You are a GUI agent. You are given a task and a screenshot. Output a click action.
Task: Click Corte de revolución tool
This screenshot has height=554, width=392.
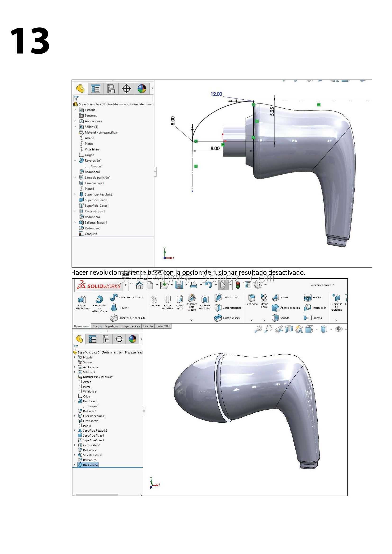pyautogui.click(x=205, y=303)
